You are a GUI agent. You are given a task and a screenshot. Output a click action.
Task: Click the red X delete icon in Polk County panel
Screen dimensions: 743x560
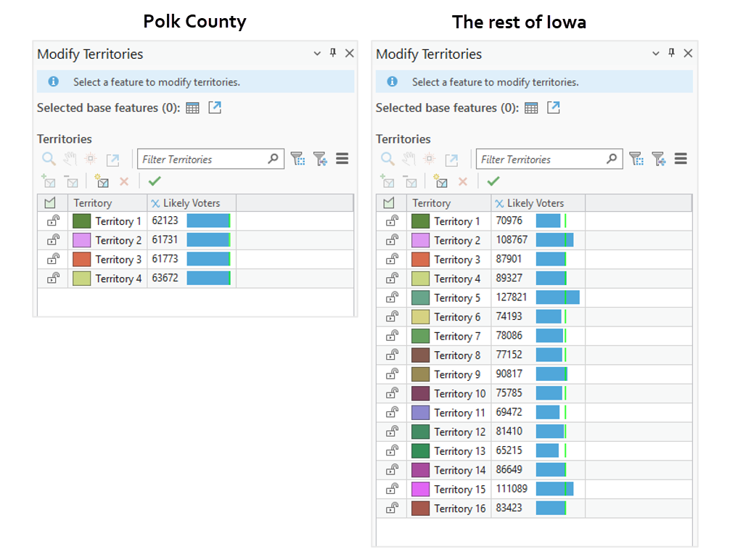[124, 181]
